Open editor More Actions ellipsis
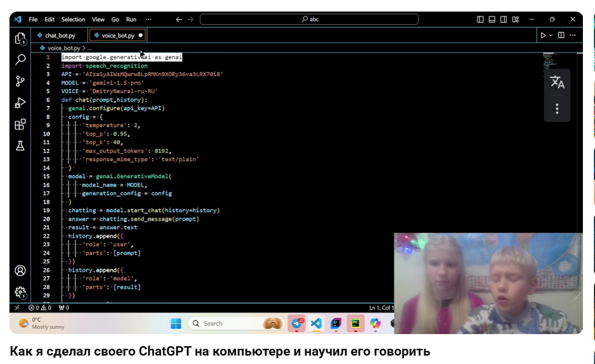 click(572, 35)
